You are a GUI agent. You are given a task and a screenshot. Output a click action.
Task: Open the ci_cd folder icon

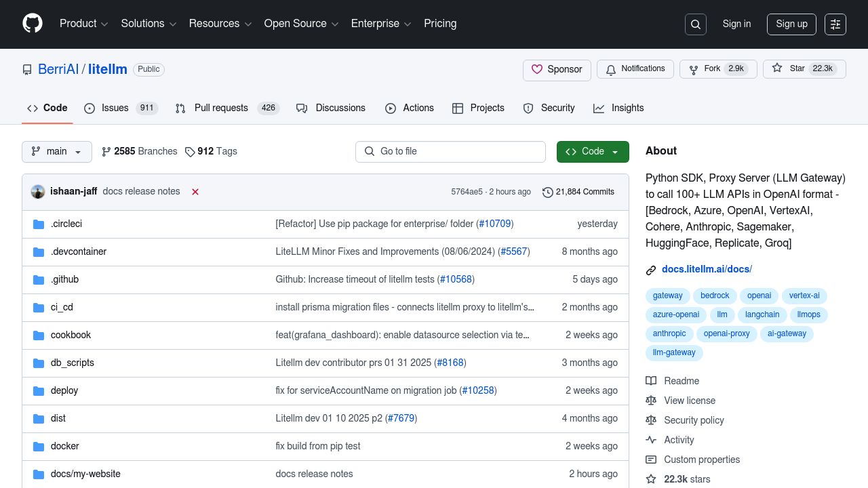point(39,307)
